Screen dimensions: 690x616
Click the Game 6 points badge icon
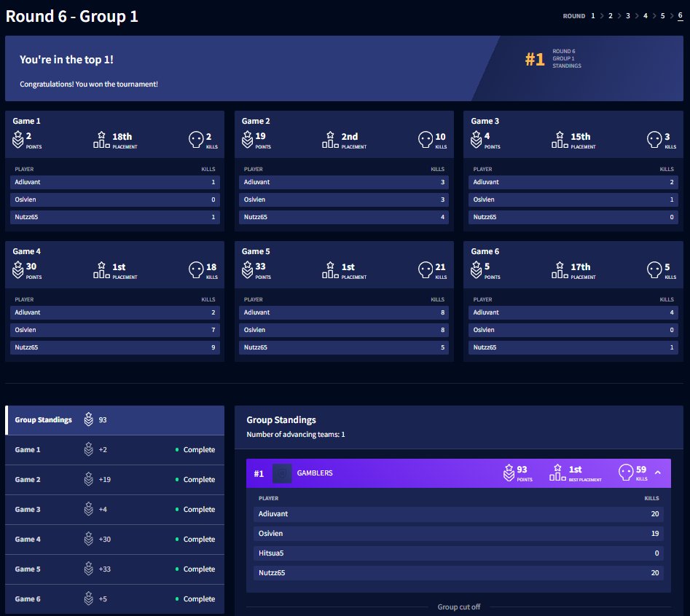point(476,269)
